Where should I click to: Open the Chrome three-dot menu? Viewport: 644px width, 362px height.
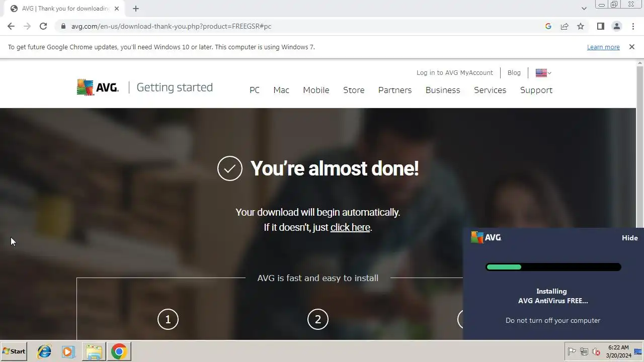coord(633,26)
